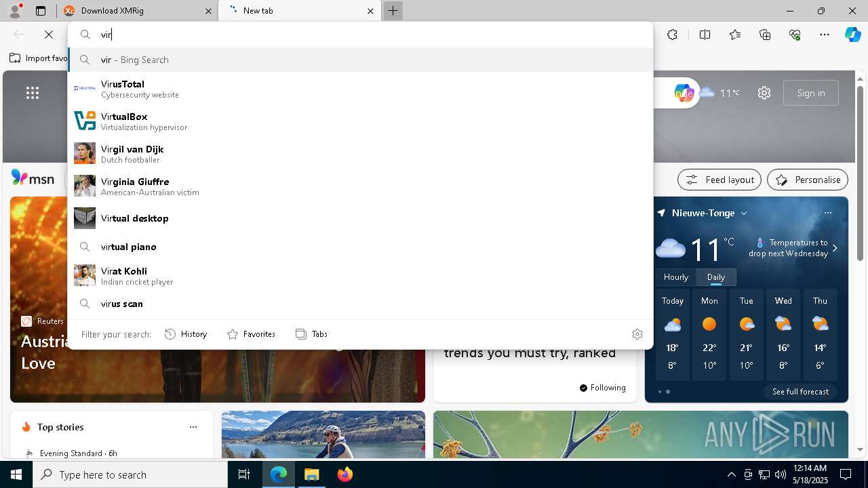Open the Top stories options ellipsis
The image size is (868, 488).
coord(193,427)
